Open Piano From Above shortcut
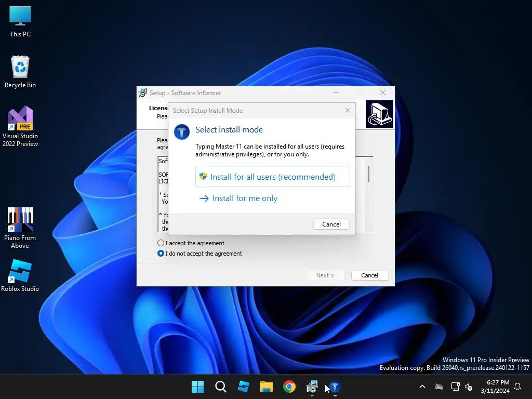Screen dimensions: 532x399 [x=20, y=228]
